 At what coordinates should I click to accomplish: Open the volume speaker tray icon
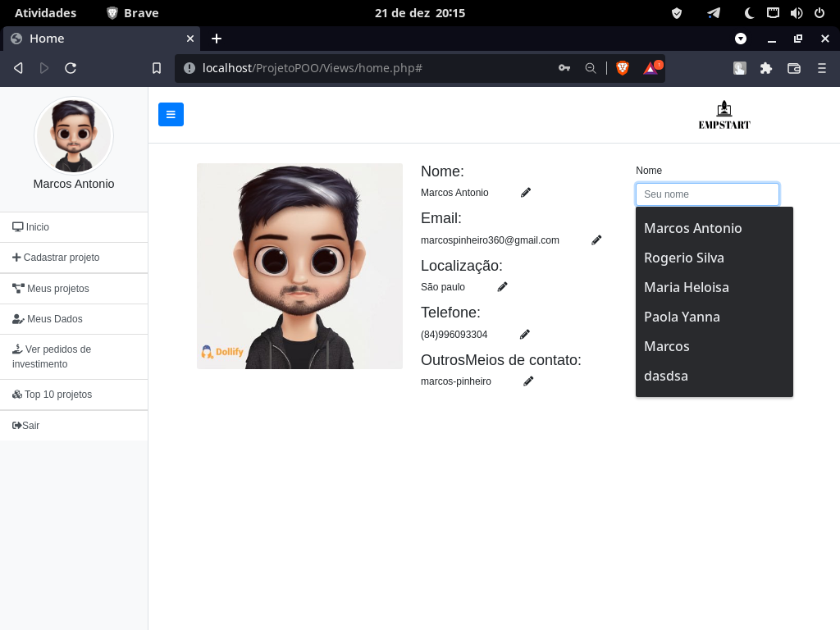pyautogui.click(x=796, y=13)
